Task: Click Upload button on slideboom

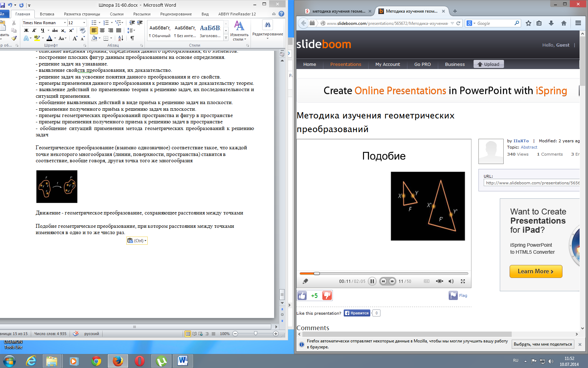Action: [489, 64]
